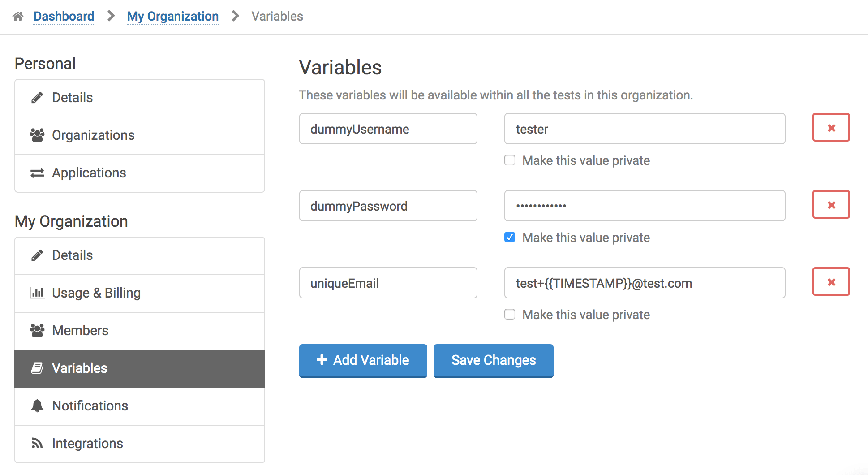Click the Variables book icon
Image resolution: width=868 pixels, height=475 pixels.
coord(38,368)
